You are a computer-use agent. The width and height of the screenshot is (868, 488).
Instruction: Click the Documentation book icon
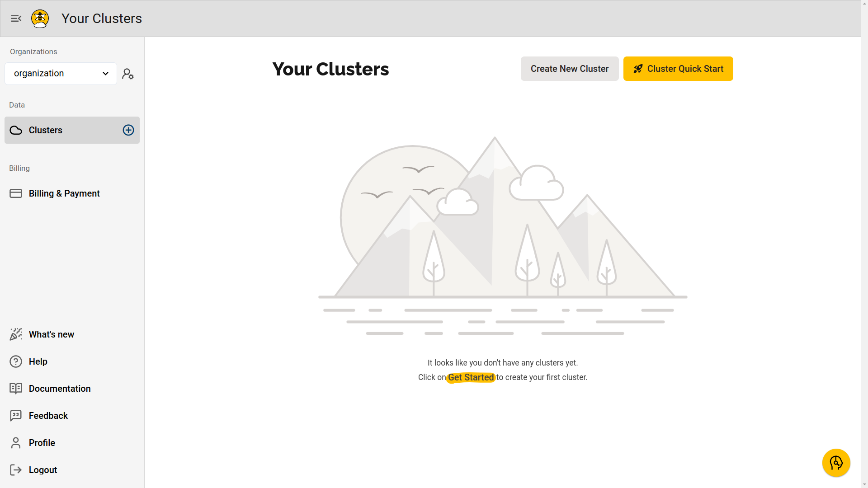tap(15, 388)
